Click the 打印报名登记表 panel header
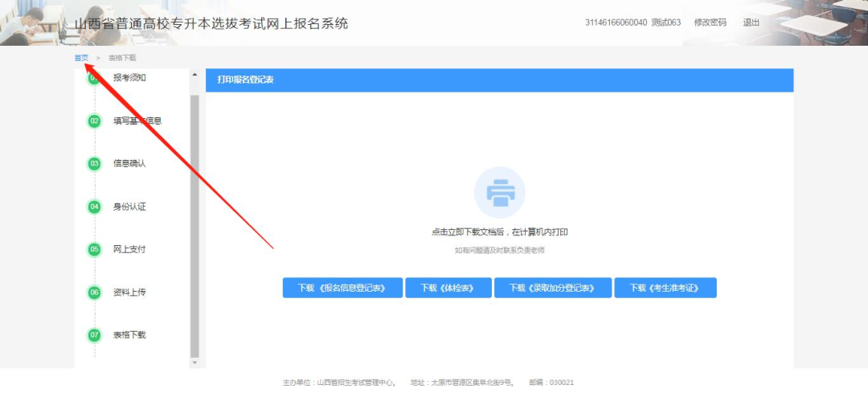Viewport: 868px width, 397px height. pos(499,80)
